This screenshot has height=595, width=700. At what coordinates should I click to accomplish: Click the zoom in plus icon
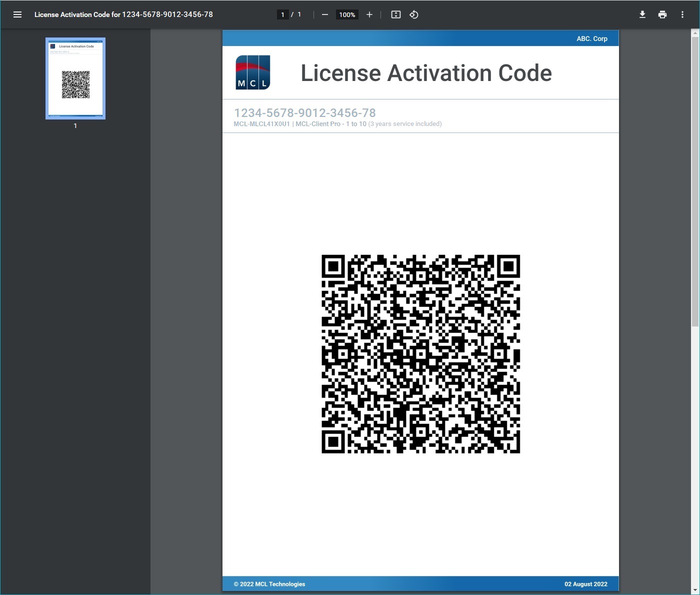(x=369, y=14)
